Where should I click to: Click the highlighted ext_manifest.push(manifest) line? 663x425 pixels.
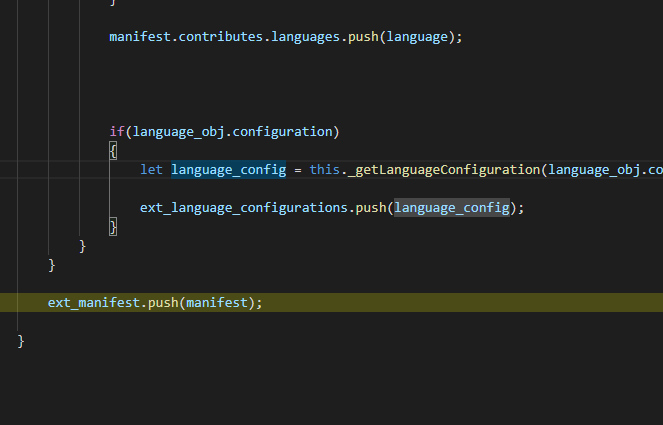[x=332, y=303]
